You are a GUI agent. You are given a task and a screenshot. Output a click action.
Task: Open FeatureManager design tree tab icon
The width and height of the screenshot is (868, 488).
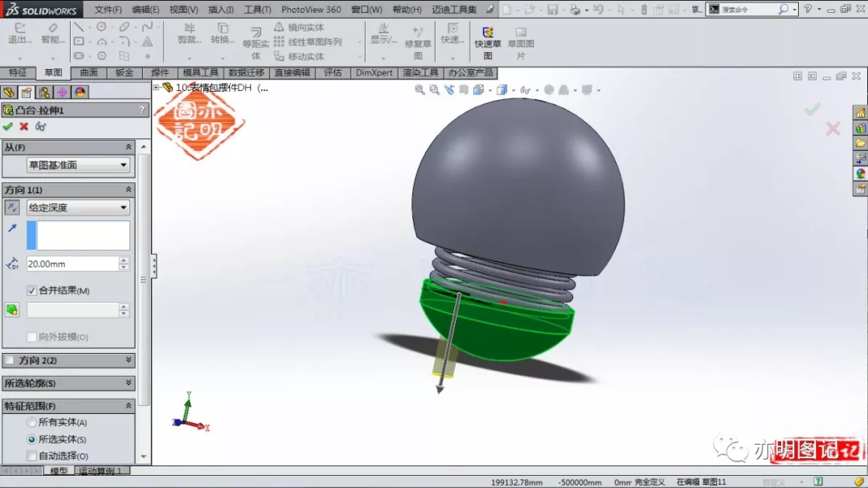[x=9, y=92]
